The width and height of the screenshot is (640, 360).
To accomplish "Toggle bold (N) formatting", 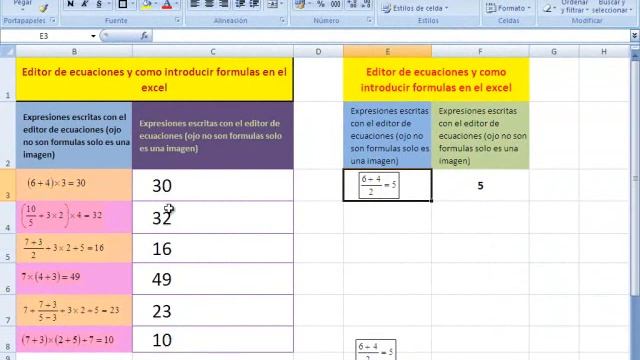I will [x=70, y=4].
